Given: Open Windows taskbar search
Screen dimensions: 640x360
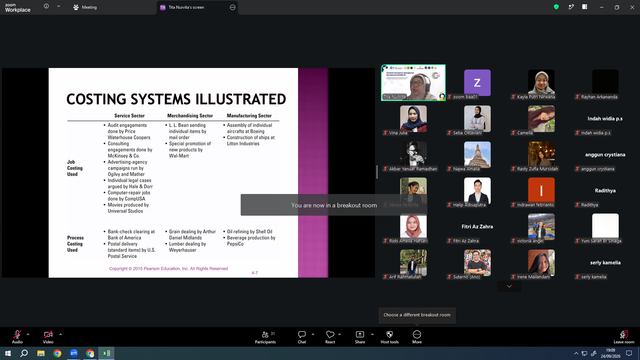Looking at the screenshot, I should point(24,353).
